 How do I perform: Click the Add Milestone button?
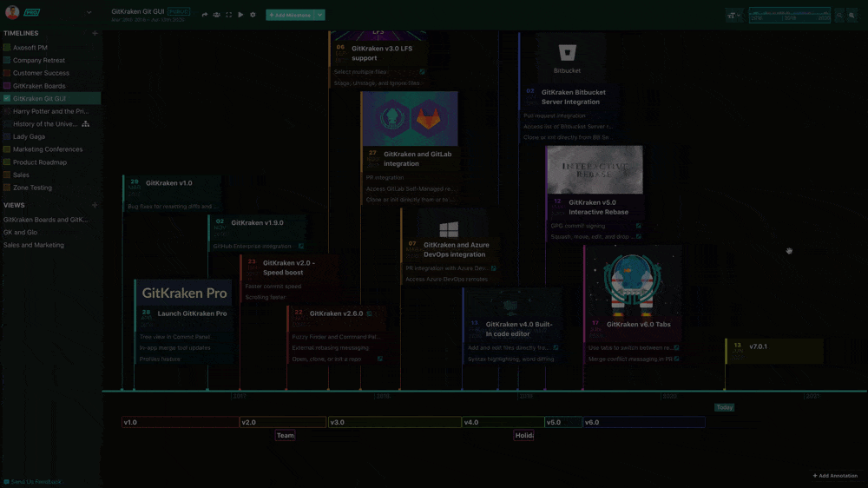[291, 15]
